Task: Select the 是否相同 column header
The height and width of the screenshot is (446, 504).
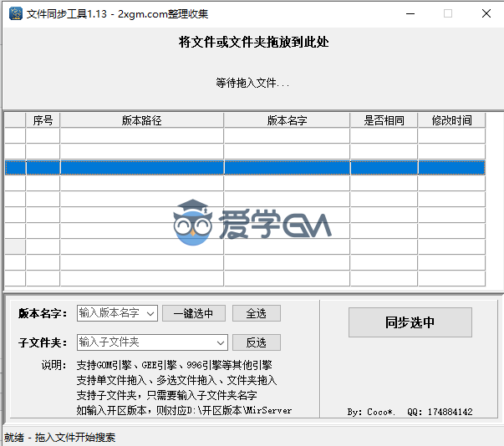Action: 384,120
